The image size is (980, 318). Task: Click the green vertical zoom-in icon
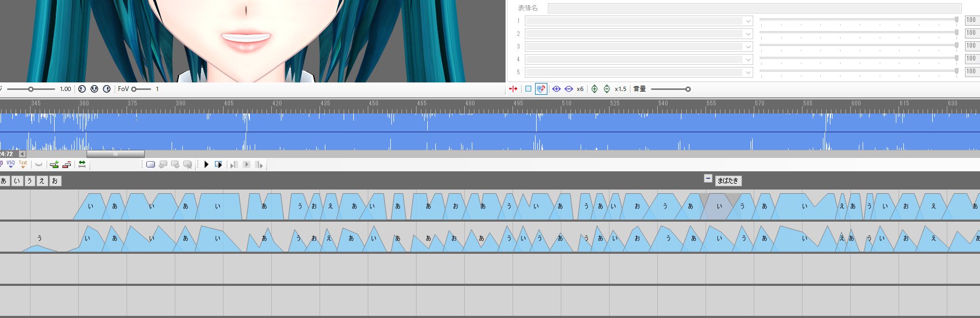(x=595, y=89)
